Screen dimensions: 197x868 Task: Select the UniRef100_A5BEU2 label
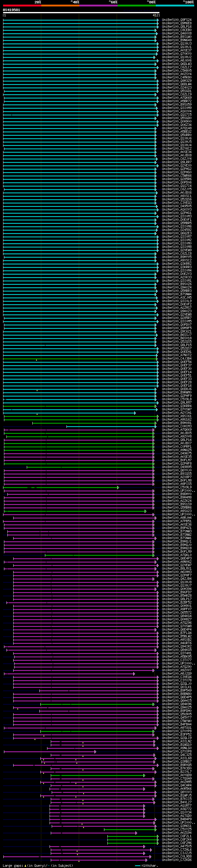[177, 132]
